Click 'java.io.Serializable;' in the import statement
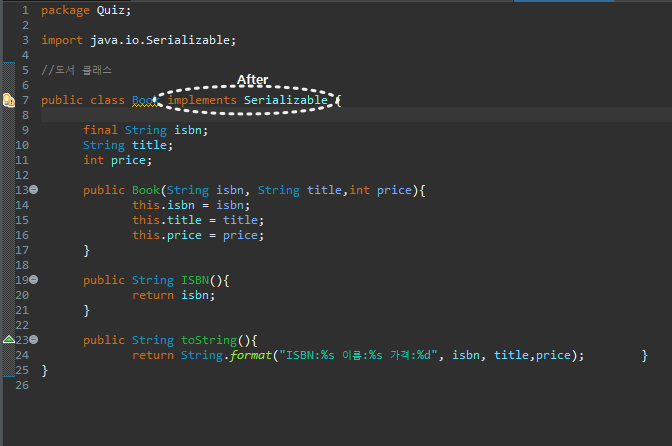Screen dimensions: 672x446 pyautogui.click(x=163, y=40)
